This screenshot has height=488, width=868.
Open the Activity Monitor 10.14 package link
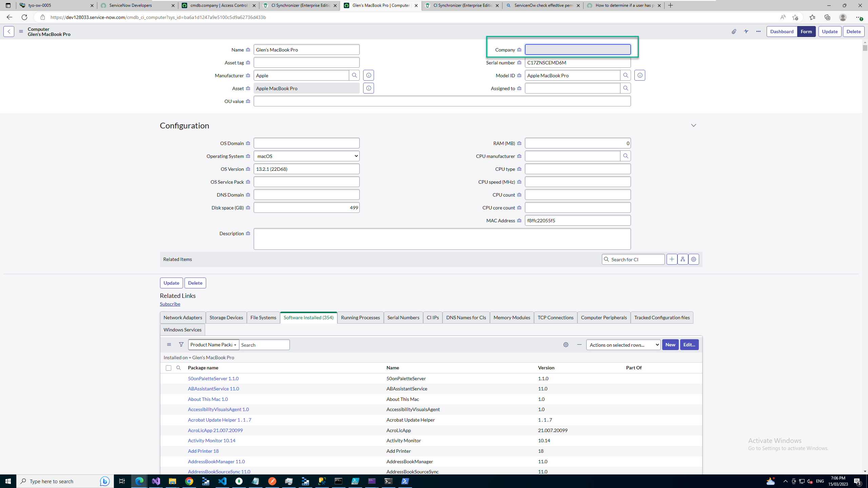tap(212, 441)
